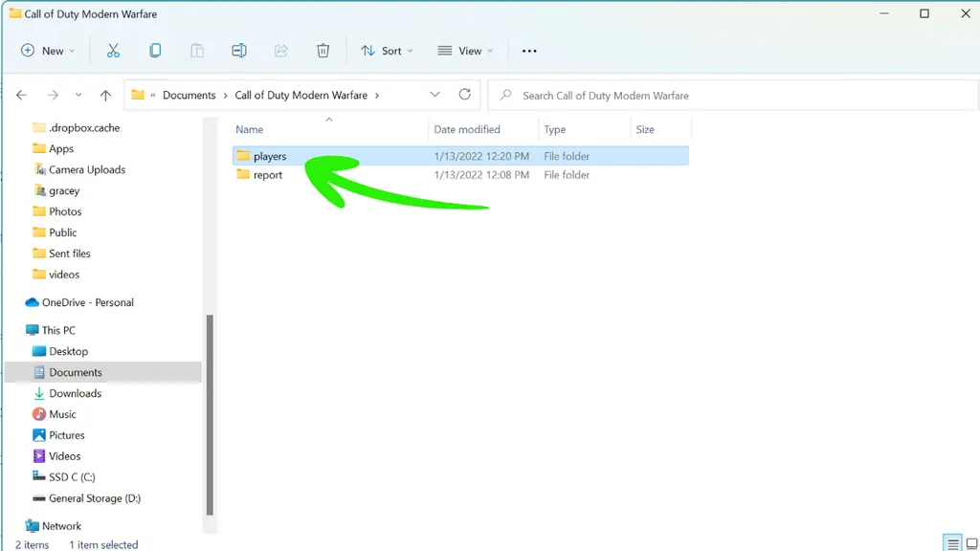Click the navigation pane vertical scrollbar

point(210,411)
